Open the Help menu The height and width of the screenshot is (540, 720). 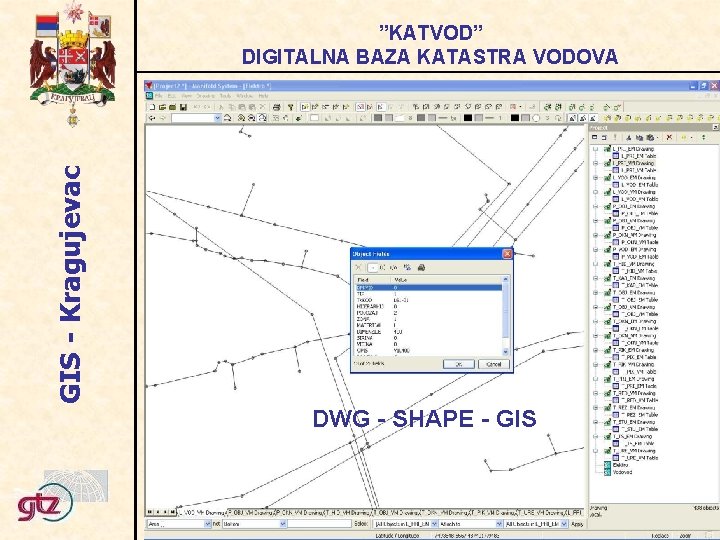pos(263,96)
